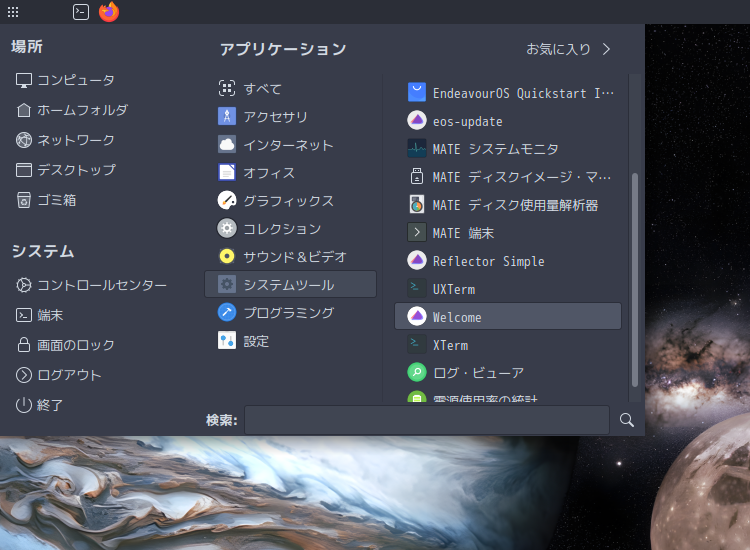Launch Firefox from top panel
The height and width of the screenshot is (550, 750).
109,12
